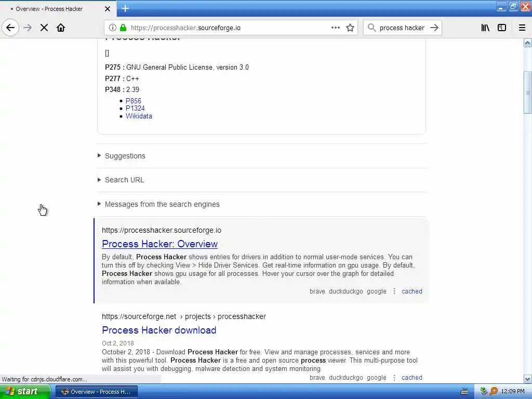This screenshot has width=532, height=399.
Task: Click 'brave' under first result
Action: (x=317, y=291)
